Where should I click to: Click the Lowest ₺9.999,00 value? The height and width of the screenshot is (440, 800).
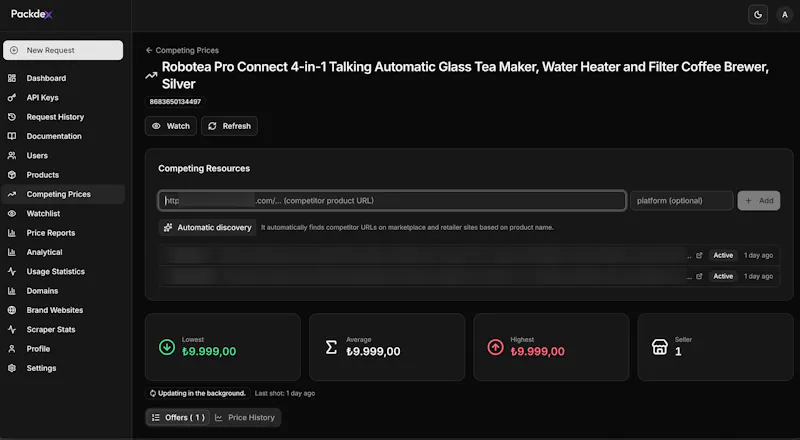tap(209, 351)
